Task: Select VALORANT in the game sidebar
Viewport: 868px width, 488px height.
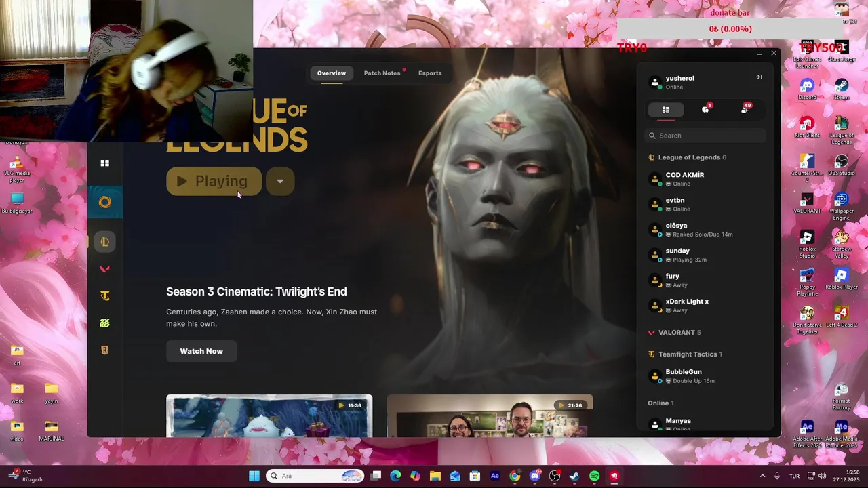Action: 104,269
